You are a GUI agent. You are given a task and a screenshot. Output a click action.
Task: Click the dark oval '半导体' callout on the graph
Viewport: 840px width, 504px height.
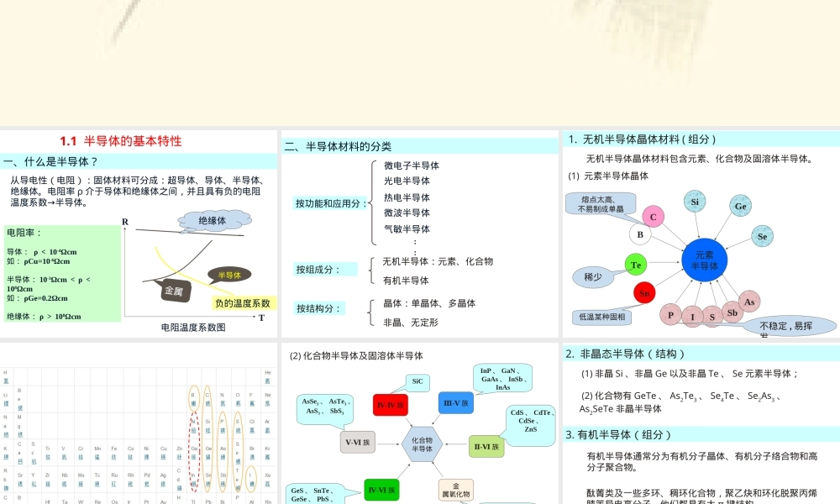(229, 276)
